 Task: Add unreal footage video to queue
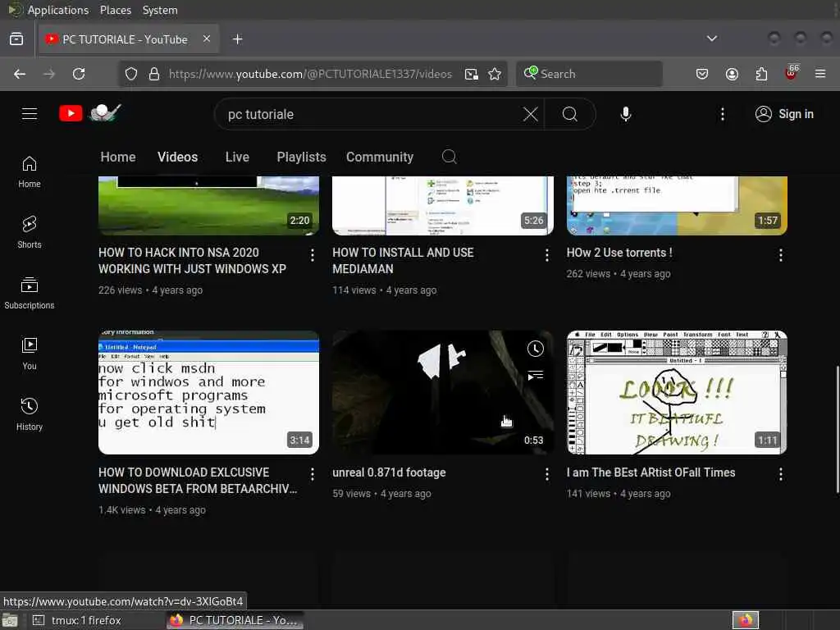(535, 375)
